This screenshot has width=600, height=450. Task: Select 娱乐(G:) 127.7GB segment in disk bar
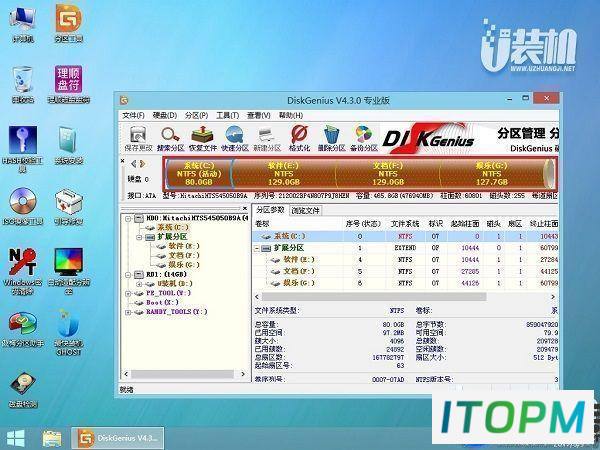[492, 174]
